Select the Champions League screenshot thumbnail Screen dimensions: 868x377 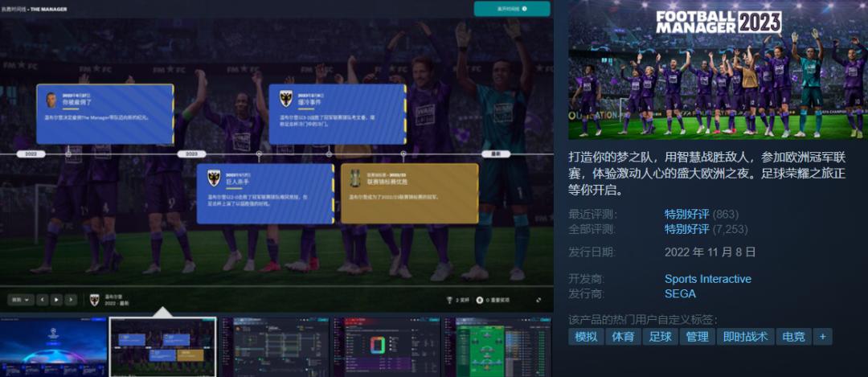(x=53, y=347)
